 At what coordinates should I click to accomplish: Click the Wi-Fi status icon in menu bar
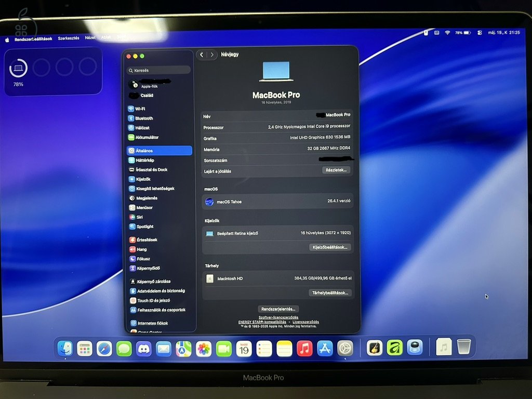tap(447, 33)
